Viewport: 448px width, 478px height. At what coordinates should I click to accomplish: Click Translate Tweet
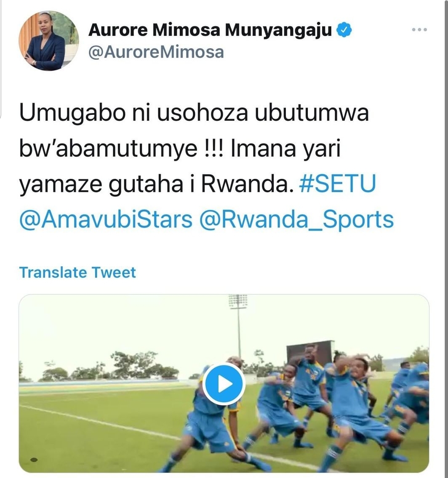[x=77, y=272]
